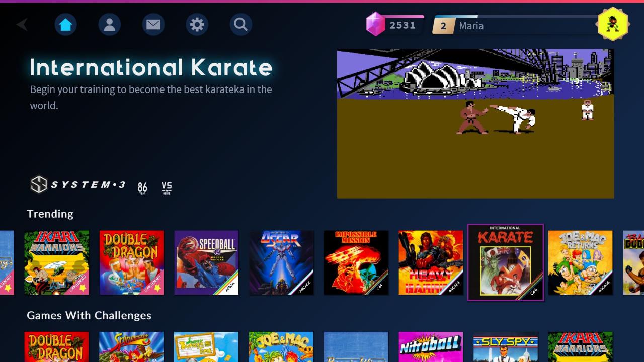Open the Heavy Barrel arcade tile

tap(431, 262)
